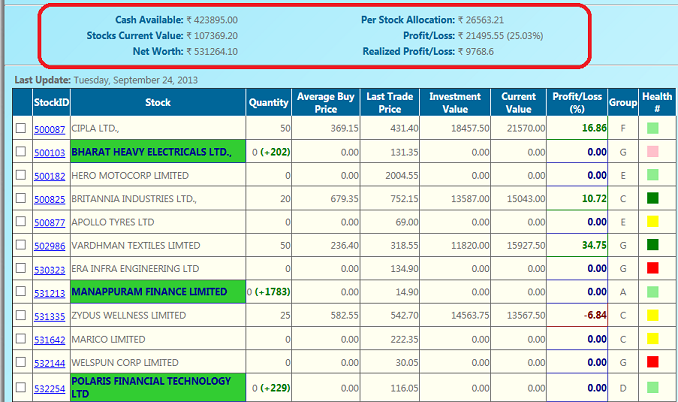Click Apollo Tyres yellow health swatch
This screenshot has height=402, width=678.
(652, 221)
